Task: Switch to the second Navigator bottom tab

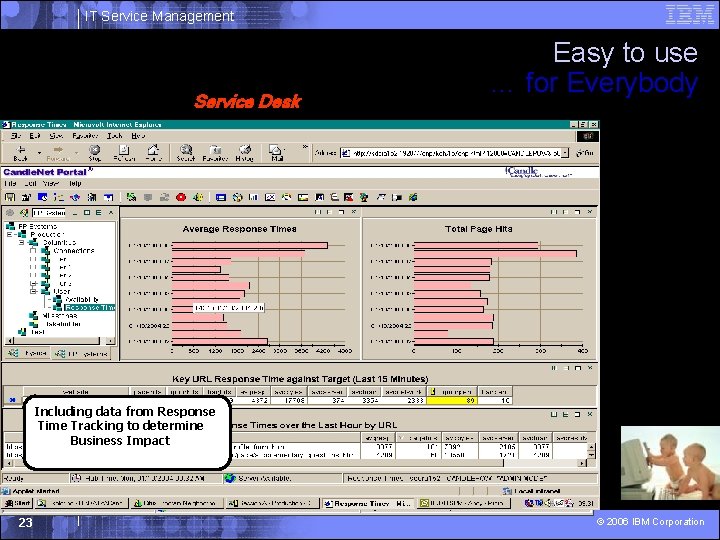Action: [x=81, y=354]
